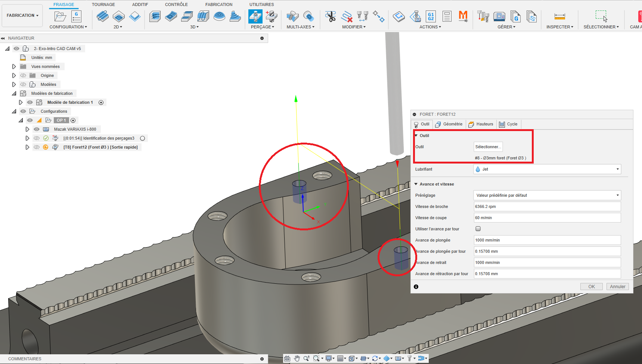Click the Vitesse de broche input field
Screen dimensions: 642x364
tap(547, 206)
